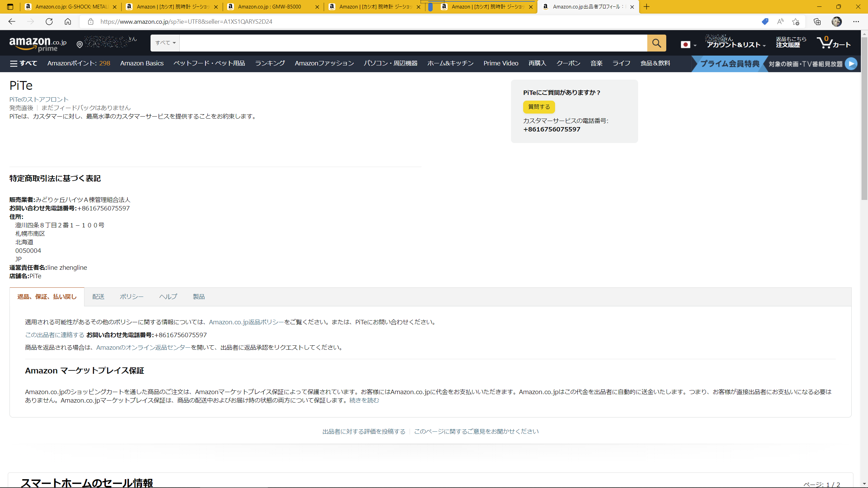
Task: Open 食品&飲料 nav item
Action: 655,63
